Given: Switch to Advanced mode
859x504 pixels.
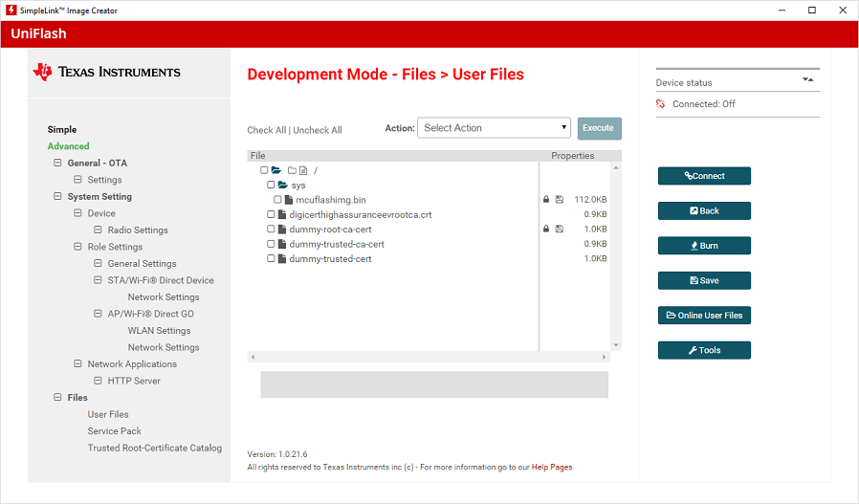Looking at the screenshot, I should [x=68, y=146].
